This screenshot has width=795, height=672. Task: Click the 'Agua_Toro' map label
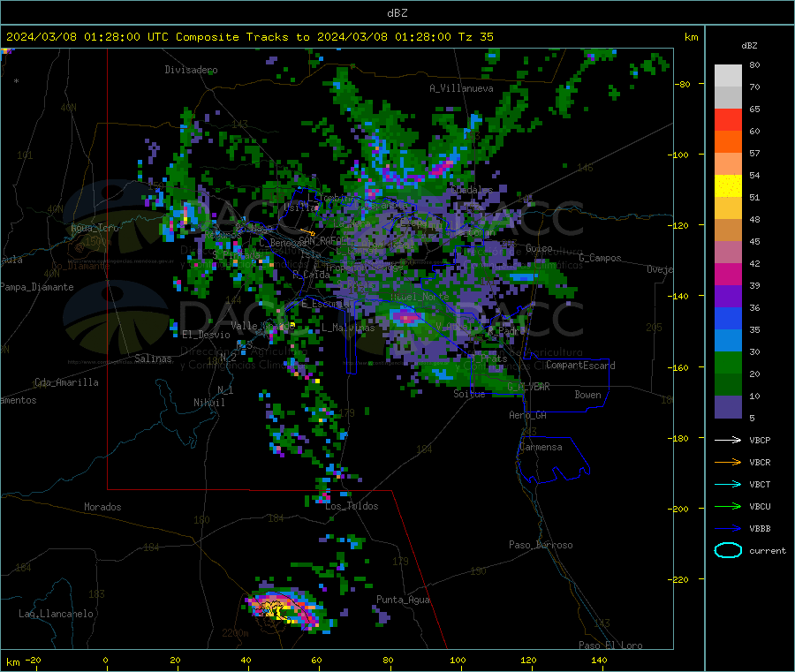95,228
